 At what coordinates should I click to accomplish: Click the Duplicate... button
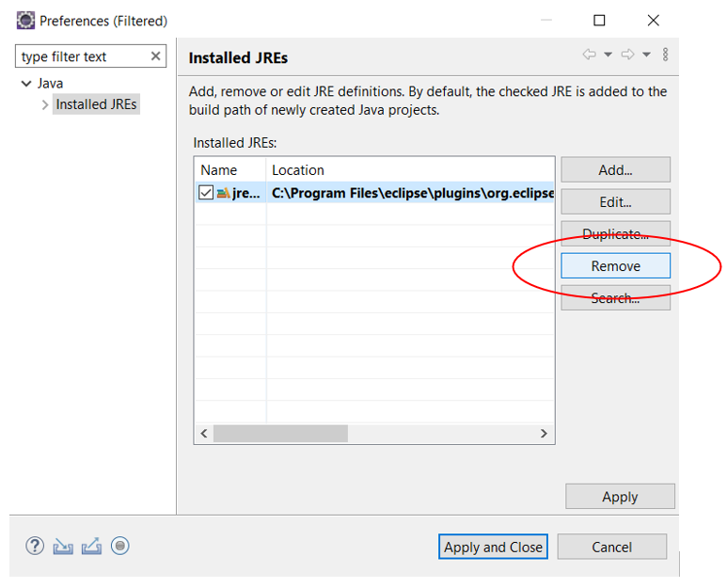coord(615,233)
